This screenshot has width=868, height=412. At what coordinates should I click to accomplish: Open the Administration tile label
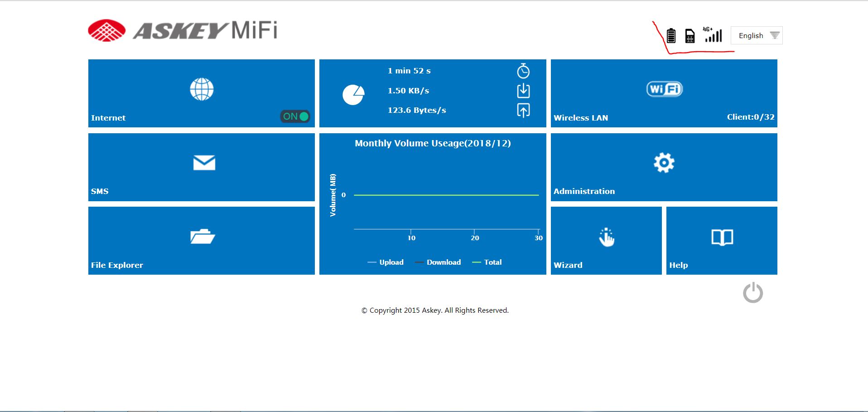pos(584,191)
